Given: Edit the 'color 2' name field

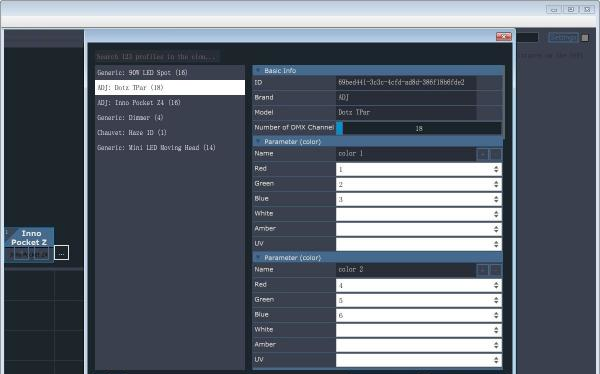Looking at the screenshot, I should pyautogui.click(x=406, y=270).
